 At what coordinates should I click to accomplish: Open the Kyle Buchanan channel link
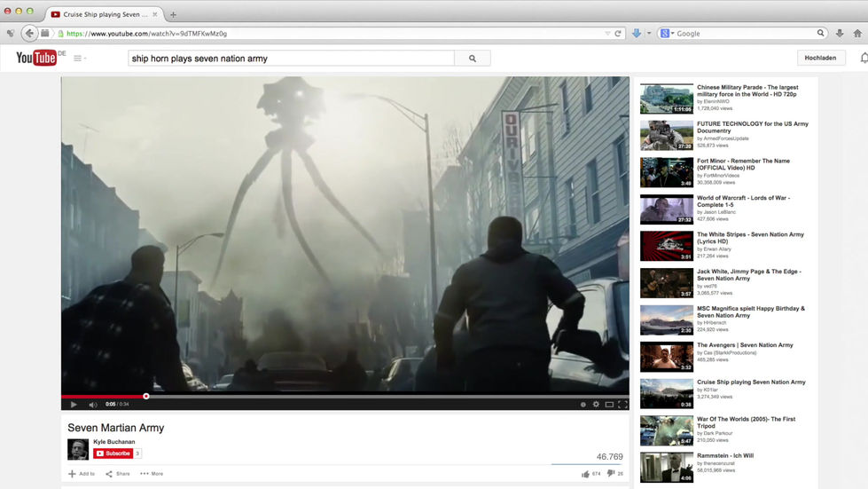[114, 441]
